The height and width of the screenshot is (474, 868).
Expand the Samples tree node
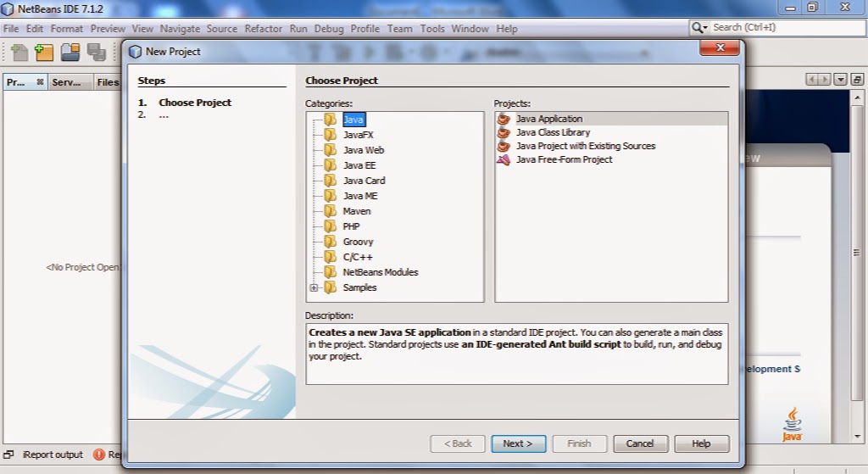pos(314,287)
